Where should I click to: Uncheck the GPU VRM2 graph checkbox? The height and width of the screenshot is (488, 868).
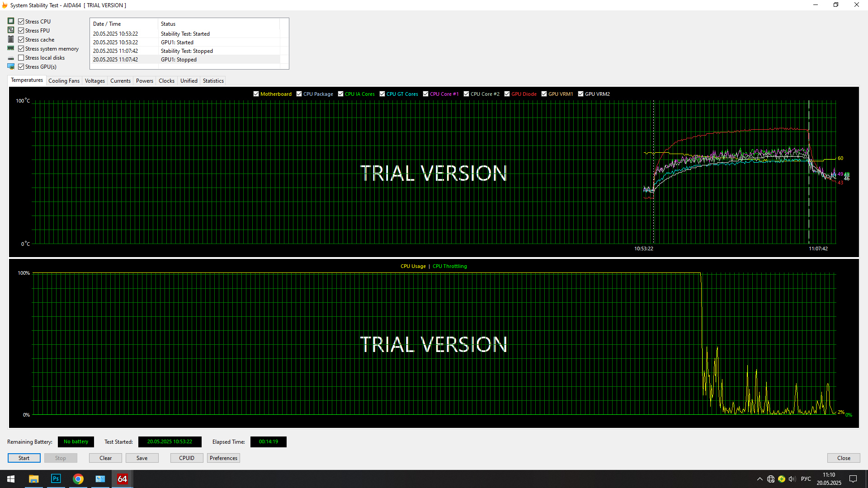581,94
